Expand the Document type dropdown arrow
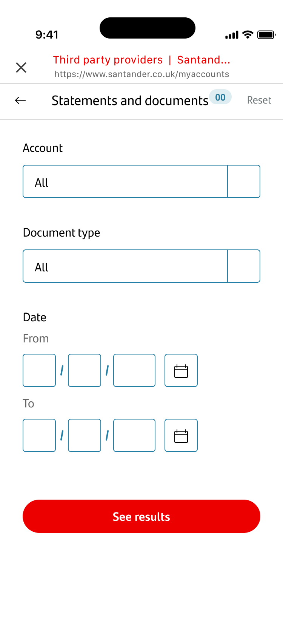The width and height of the screenshot is (283, 644). pyautogui.click(x=244, y=266)
